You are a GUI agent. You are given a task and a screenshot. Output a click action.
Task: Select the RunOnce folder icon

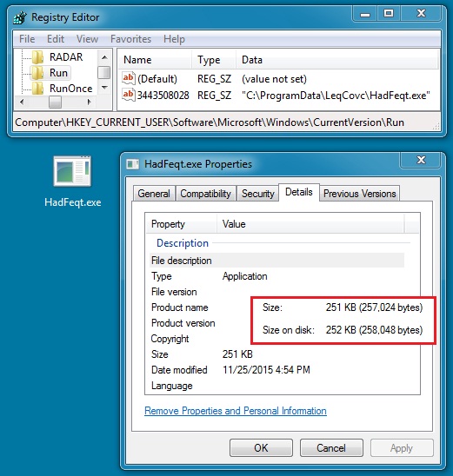37,89
